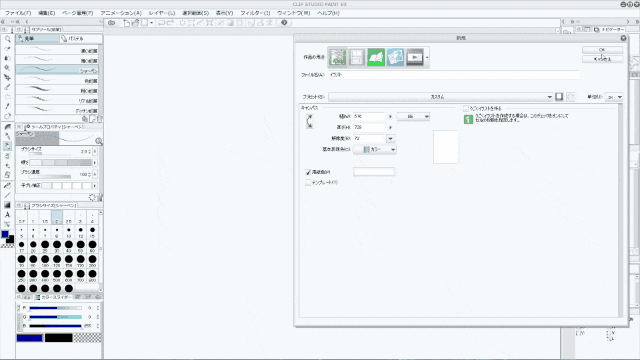640x360 pixels.
Task: Click the delete sub tool trash icon
Action: [100, 119]
